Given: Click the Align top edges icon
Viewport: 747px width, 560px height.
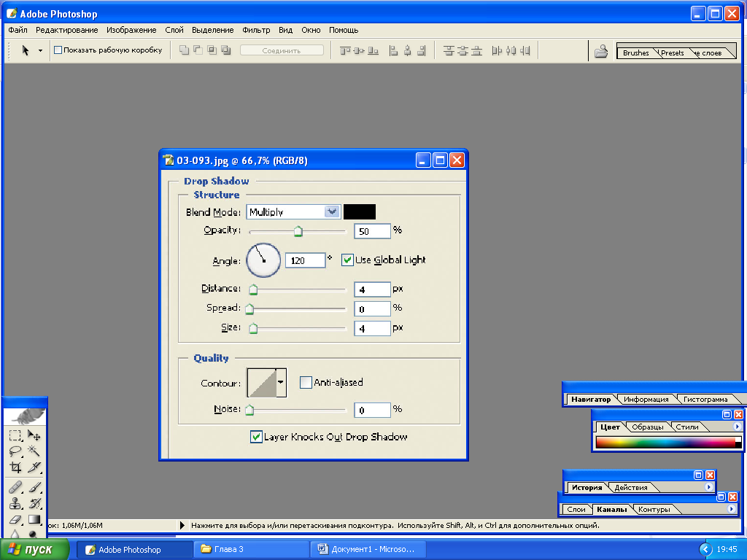Looking at the screenshot, I should click(x=345, y=50).
